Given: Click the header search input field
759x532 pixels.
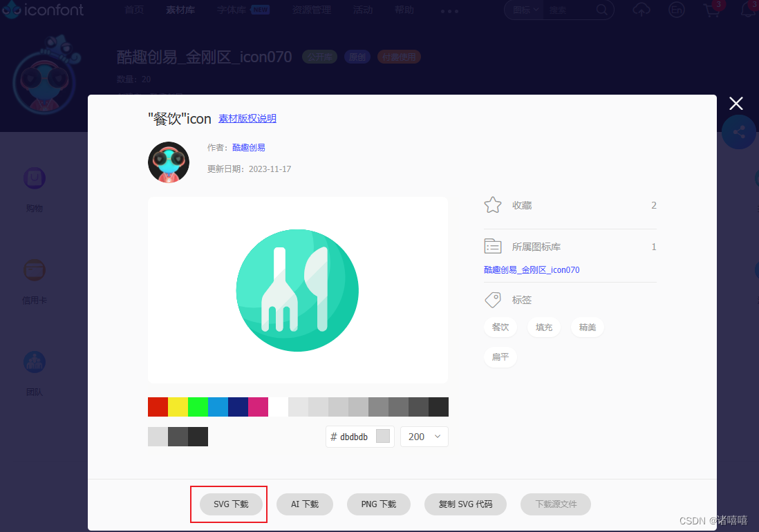Looking at the screenshot, I should point(570,10).
